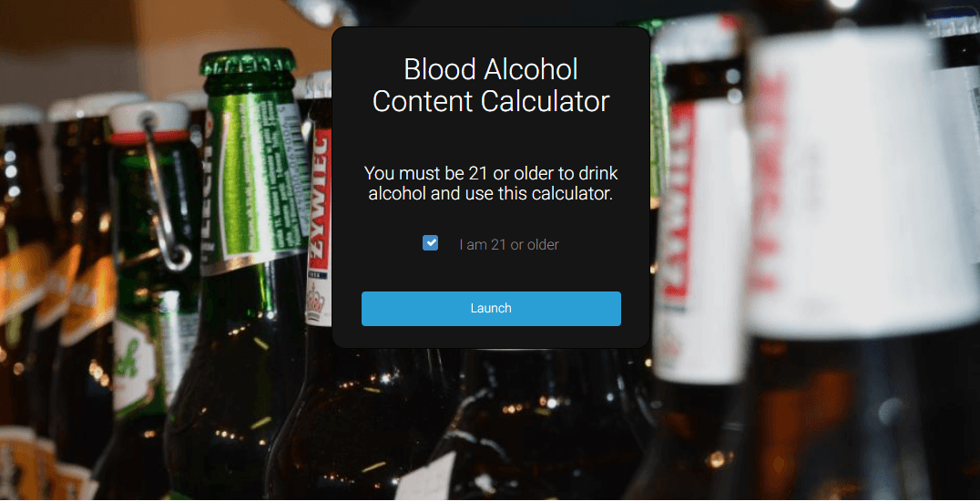Select the "I am 21 or older" label text
Image resolution: width=980 pixels, height=501 pixels.
[509, 244]
